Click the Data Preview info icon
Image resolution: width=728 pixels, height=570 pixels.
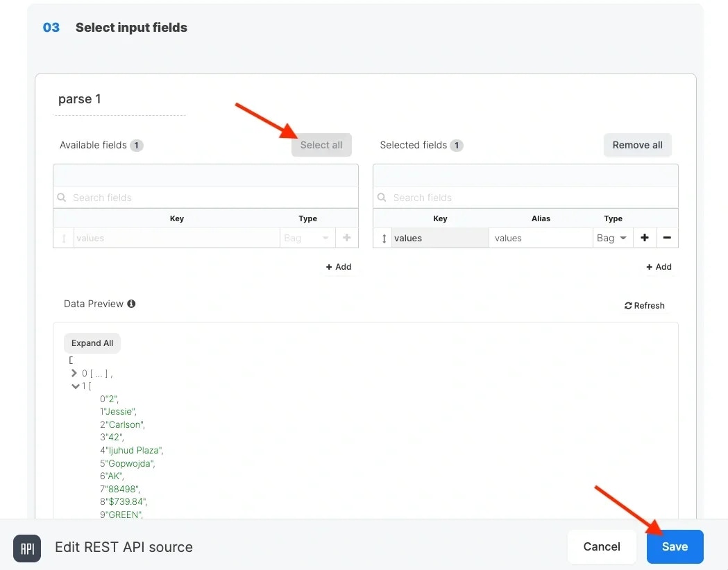pos(131,304)
